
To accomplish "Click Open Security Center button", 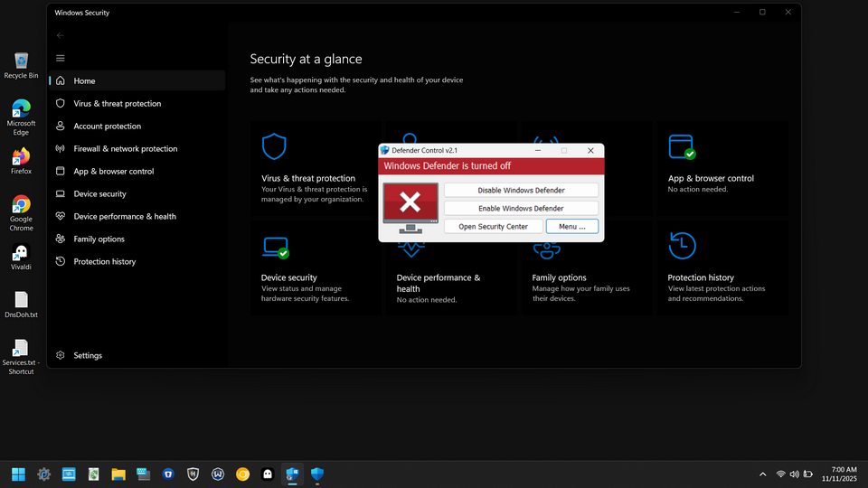I will click(x=493, y=226).
